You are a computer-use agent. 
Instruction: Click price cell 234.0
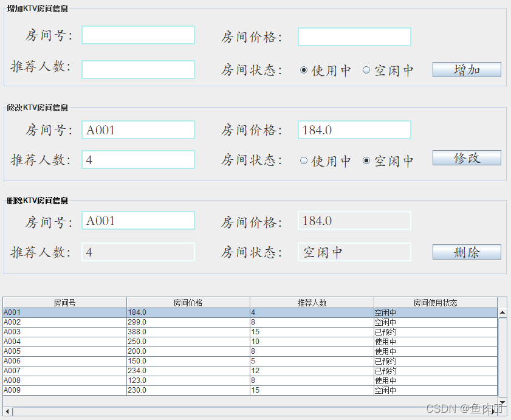point(188,371)
